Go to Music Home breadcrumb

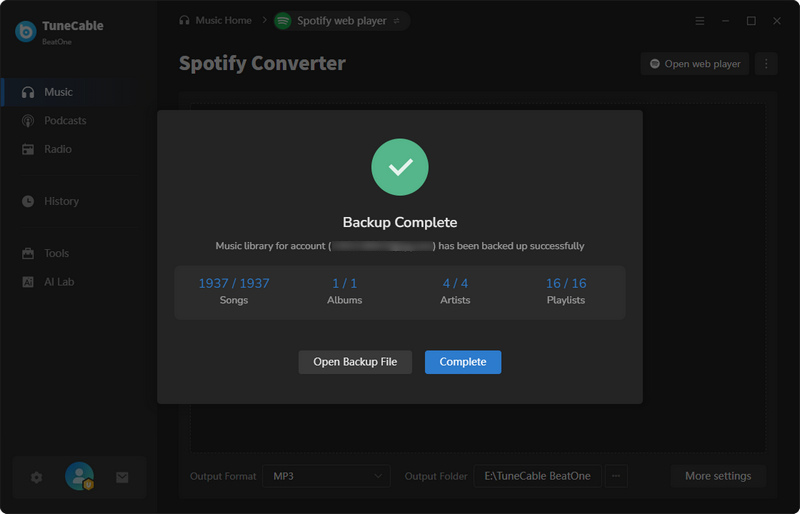tap(223, 20)
